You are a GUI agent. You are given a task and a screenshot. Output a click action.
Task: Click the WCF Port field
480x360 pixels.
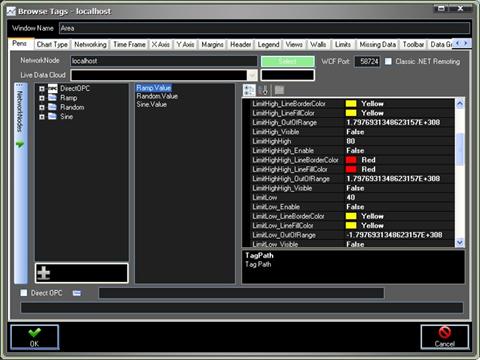(367, 61)
